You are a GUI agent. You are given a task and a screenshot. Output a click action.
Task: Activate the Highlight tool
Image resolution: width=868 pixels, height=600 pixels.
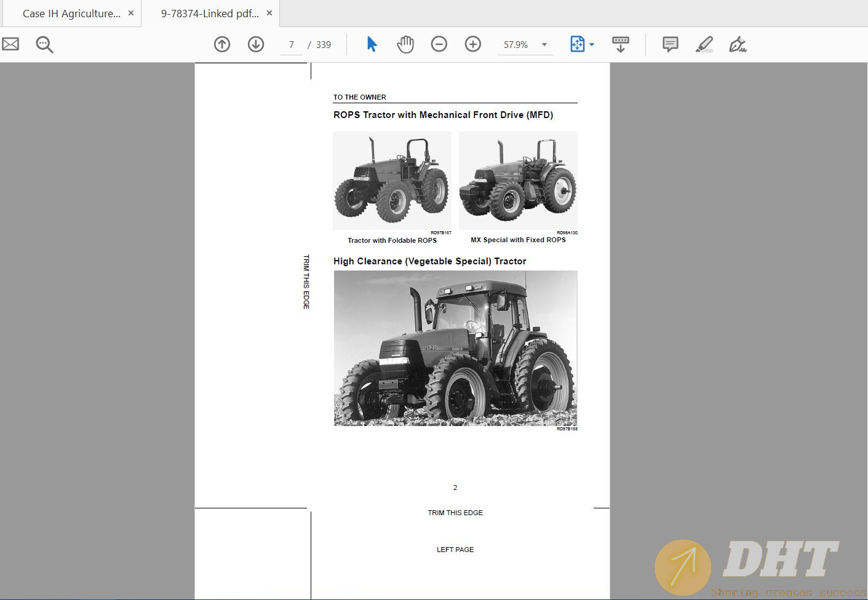[x=704, y=44]
